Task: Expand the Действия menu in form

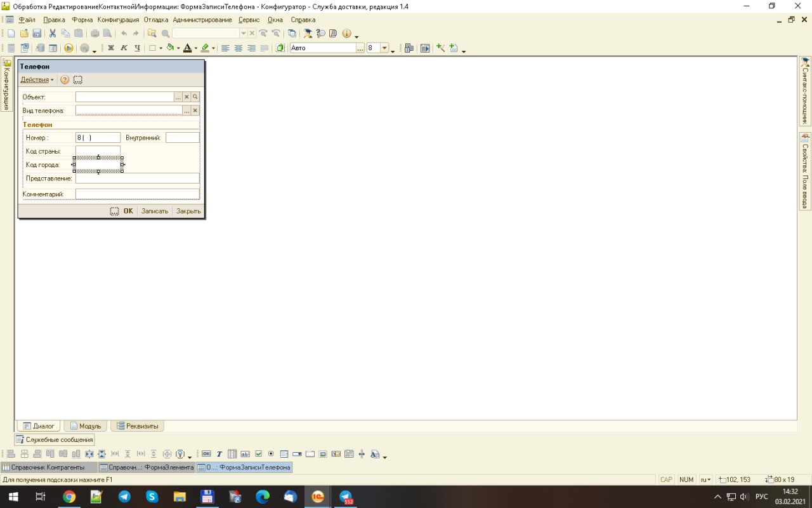Action: (37, 80)
